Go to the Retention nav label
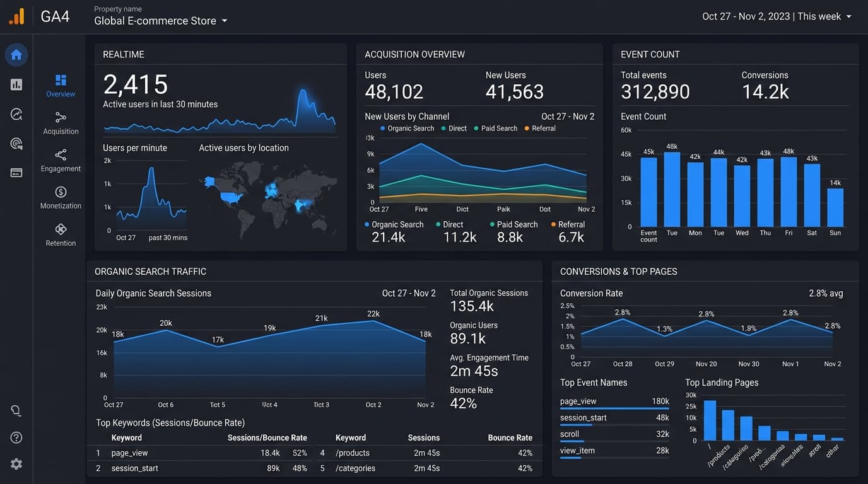The width and height of the screenshot is (868, 484). pyautogui.click(x=61, y=243)
